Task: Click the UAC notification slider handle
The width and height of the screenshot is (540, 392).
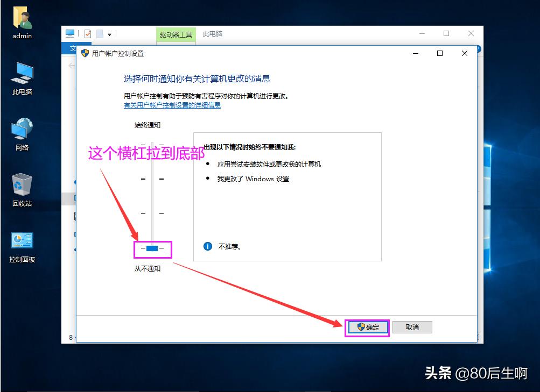Action: [151, 249]
